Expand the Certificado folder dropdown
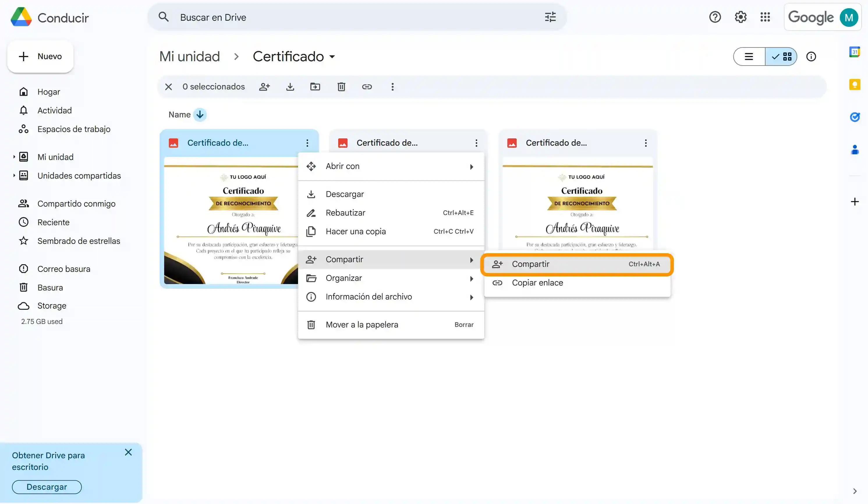This screenshot has width=868, height=504. 332,57
